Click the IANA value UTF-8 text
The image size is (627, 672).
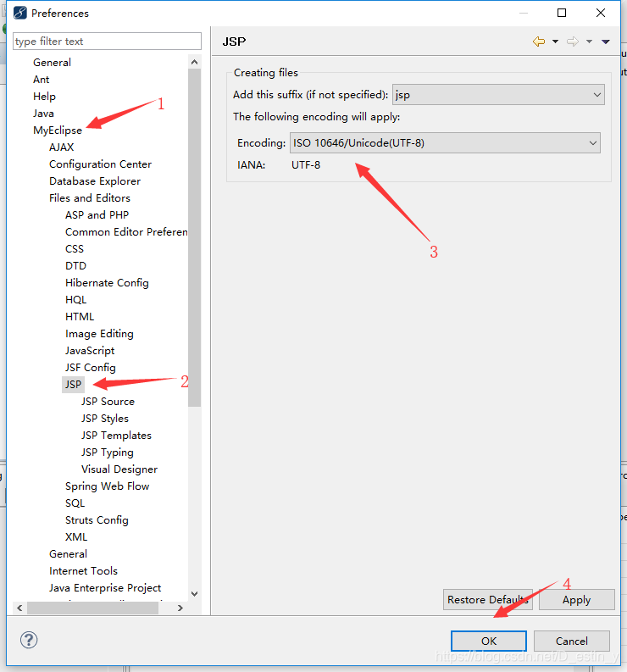[306, 165]
